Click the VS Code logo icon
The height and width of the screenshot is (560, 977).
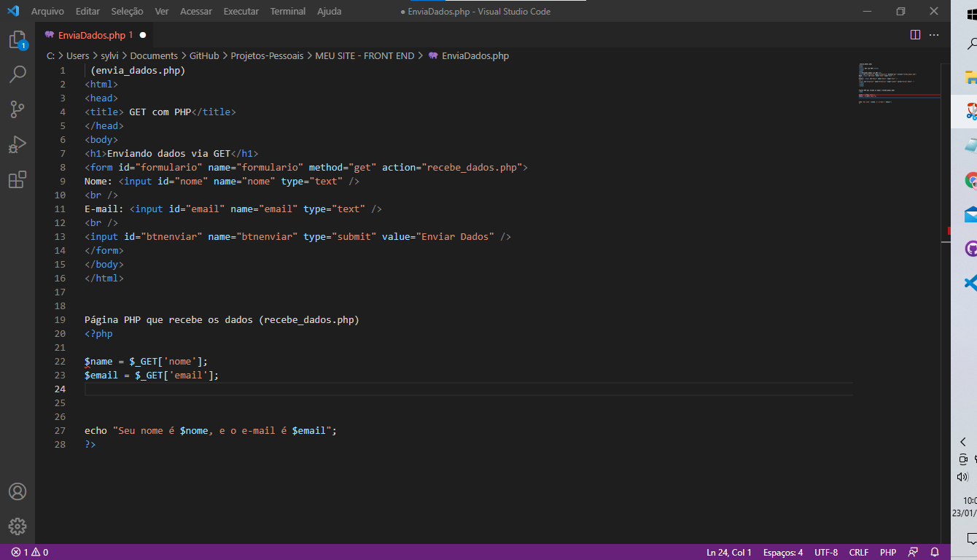[x=12, y=11]
